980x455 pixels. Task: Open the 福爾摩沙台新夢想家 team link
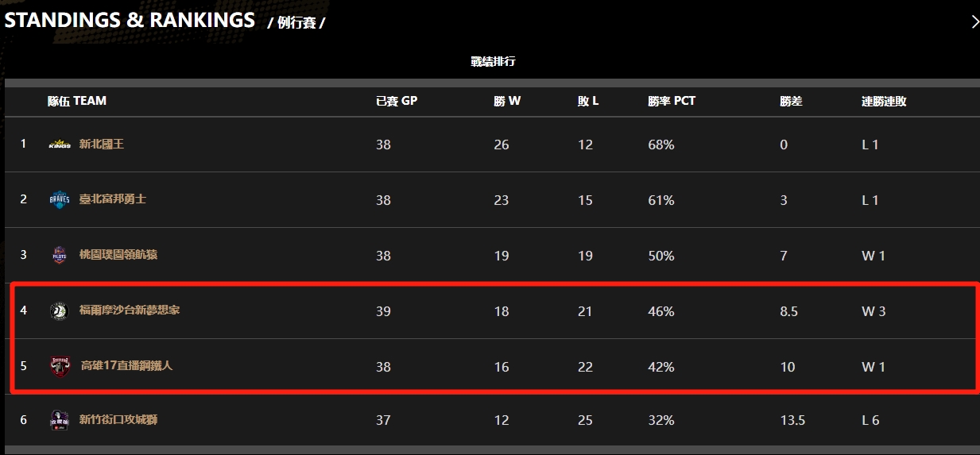click(x=130, y=310)
